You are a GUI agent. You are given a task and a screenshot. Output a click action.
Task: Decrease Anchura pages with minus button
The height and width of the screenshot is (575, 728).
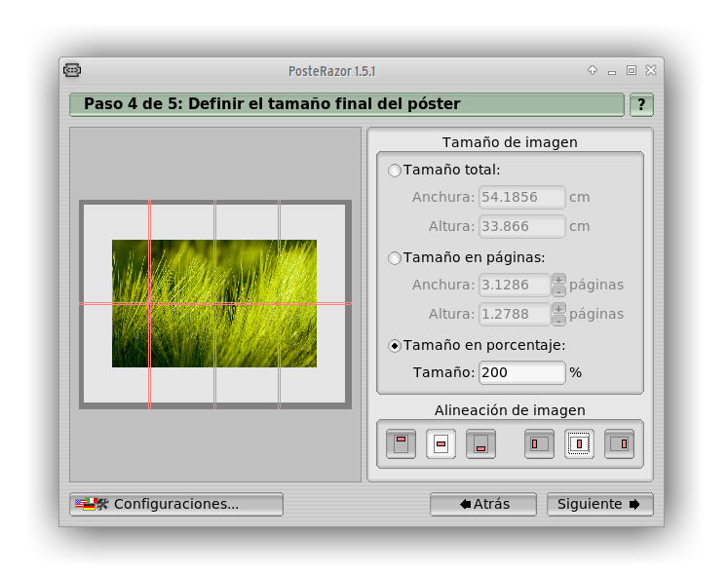558,291
